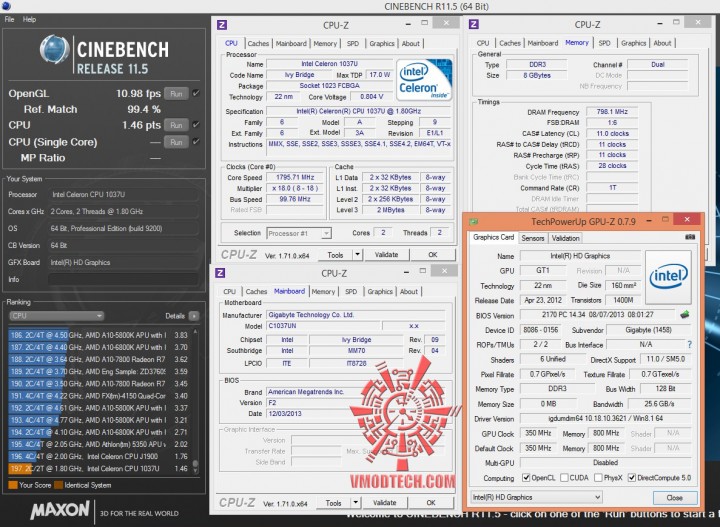Screen dimensions: 720x527
Task: Click the Ranking Details arrow icon
Action: click(194, 316)
